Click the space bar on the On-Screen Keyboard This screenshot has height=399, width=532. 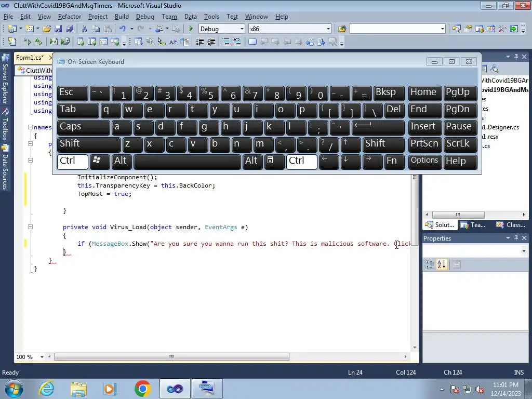pos(187,162)
